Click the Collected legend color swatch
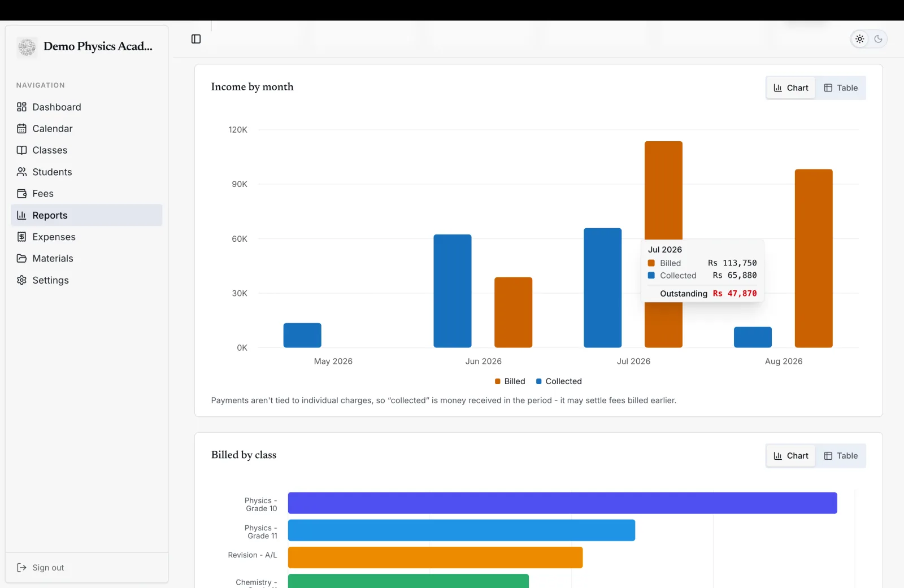904x588 pixels. click(x=539, y=381)
